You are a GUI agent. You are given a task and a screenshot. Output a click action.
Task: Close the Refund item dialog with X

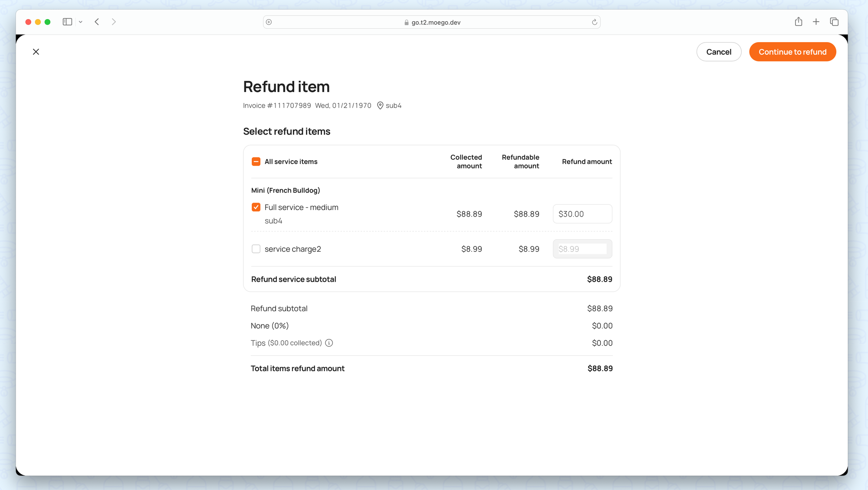pos(36,52)
